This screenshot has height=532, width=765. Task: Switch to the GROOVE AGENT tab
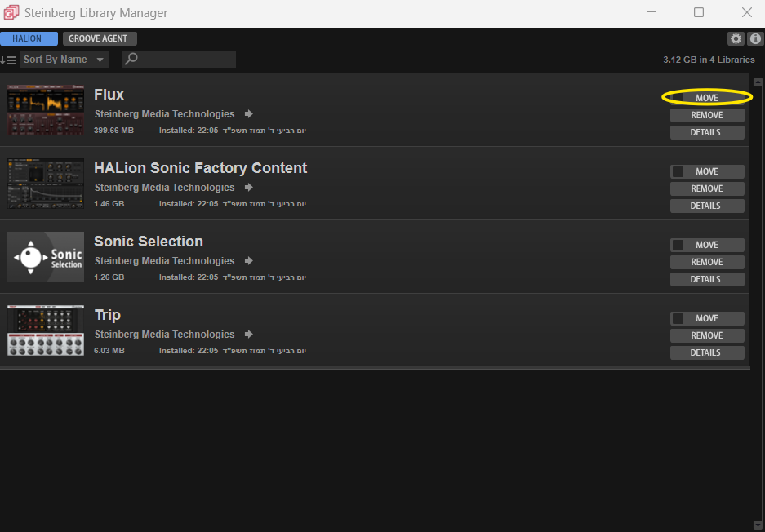(x=100, y=38)
